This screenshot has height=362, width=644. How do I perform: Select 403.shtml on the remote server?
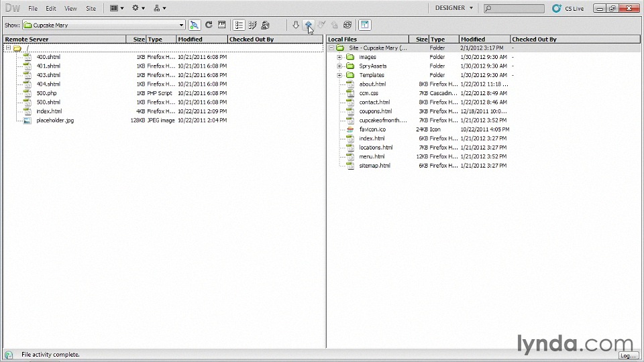pyautogui.click(x=48, y=75)
